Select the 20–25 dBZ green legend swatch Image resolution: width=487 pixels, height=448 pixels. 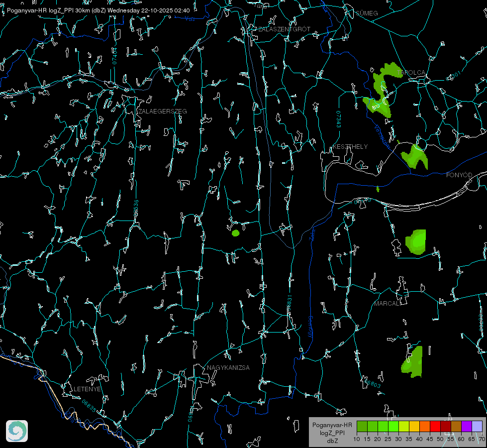click(x=383, y=426)
